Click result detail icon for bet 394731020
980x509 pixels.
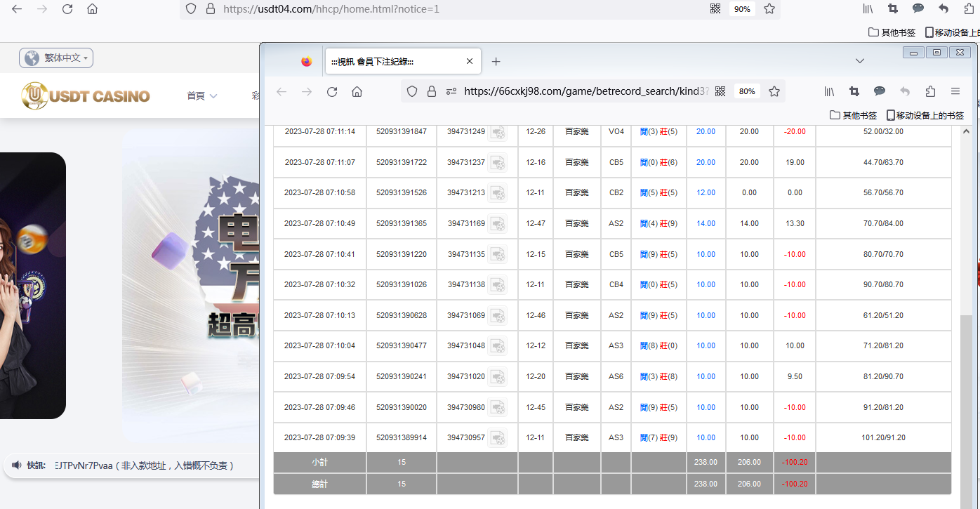click(498, 377)
